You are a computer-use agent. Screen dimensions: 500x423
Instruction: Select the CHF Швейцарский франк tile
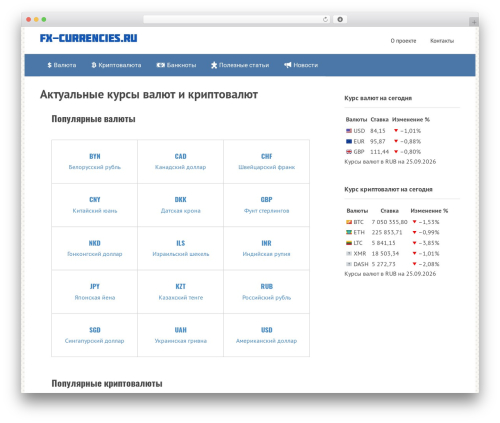click(267, 162)
